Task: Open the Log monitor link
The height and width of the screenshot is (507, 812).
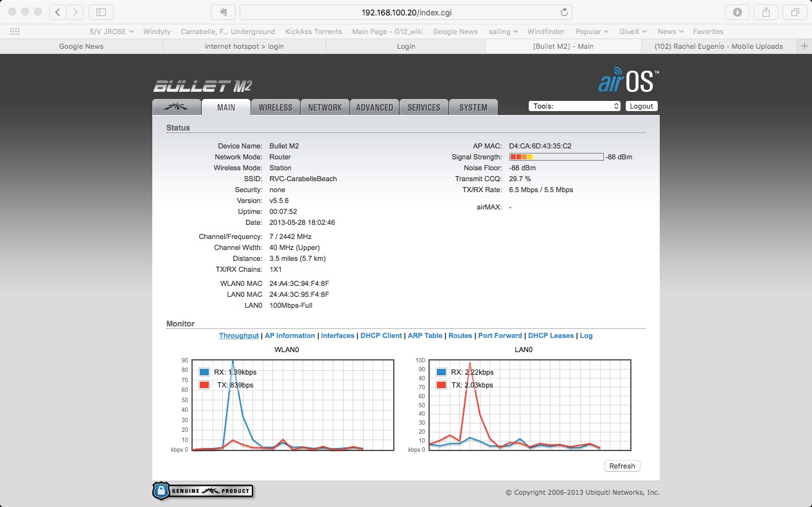Action: pos(586,335)
